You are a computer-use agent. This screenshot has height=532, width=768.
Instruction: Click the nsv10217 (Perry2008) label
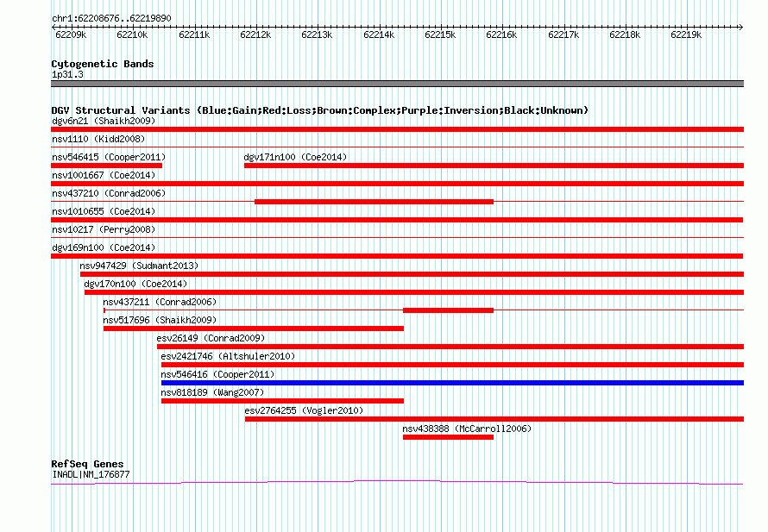coord(104,229)
